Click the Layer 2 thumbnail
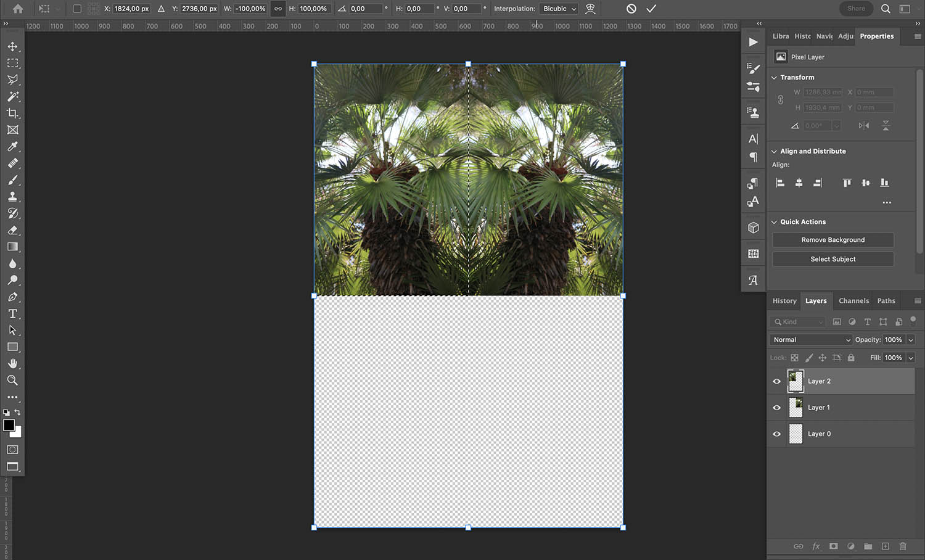 pyautogui.click(x=796, y=381)
